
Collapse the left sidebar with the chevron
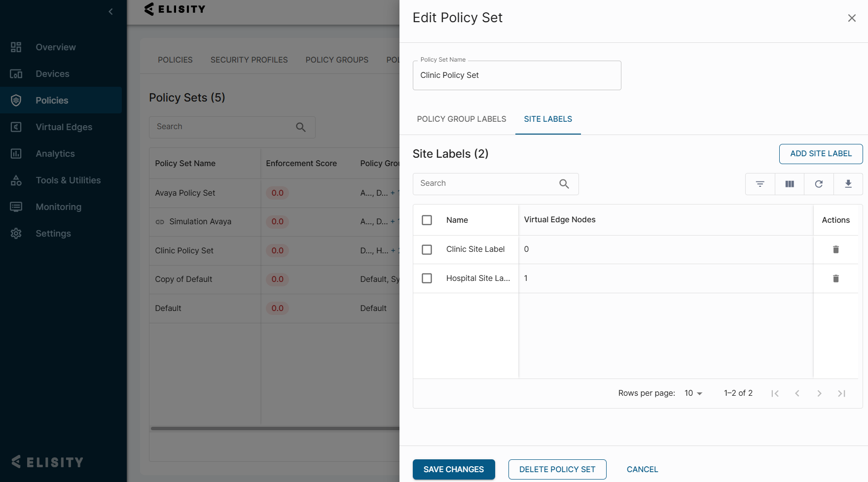[110, 11]
